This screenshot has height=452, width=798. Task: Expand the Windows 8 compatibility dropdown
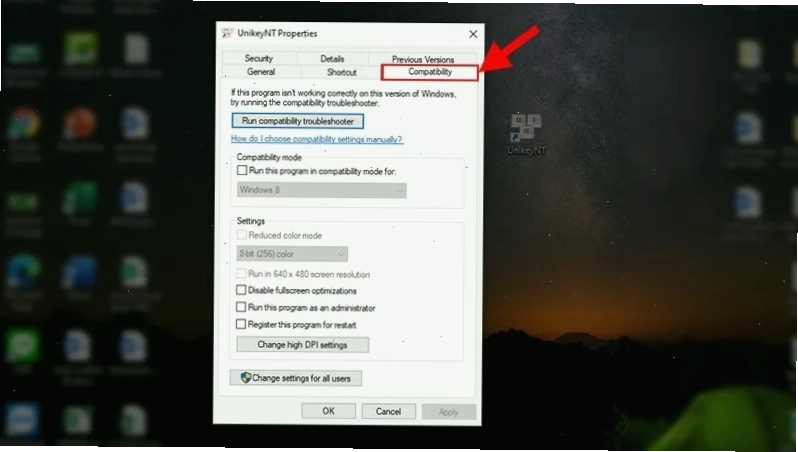(322, 190)
